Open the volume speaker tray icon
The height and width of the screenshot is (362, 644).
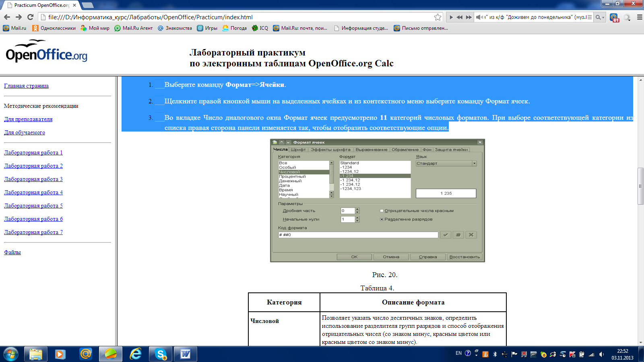coord(601,354)
